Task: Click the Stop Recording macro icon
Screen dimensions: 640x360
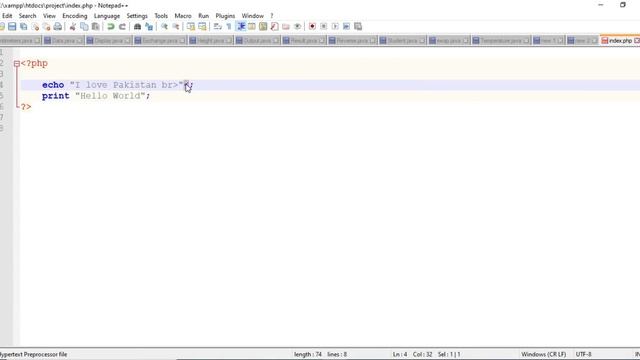Action: click(324, 27)
